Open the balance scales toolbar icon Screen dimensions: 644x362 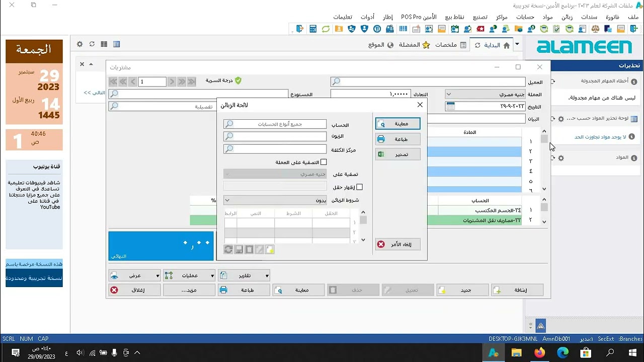point(595,29)
